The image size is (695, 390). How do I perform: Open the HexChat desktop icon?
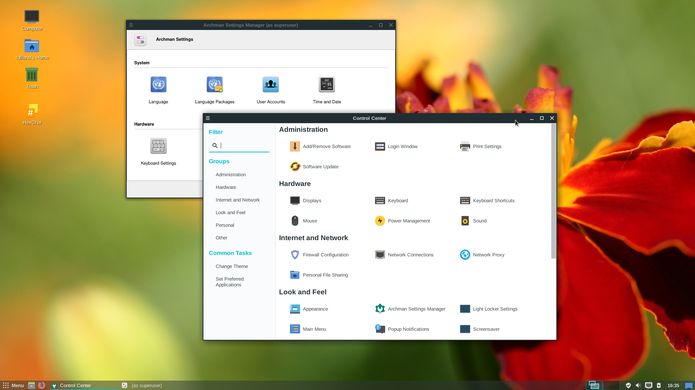point(32,114)
